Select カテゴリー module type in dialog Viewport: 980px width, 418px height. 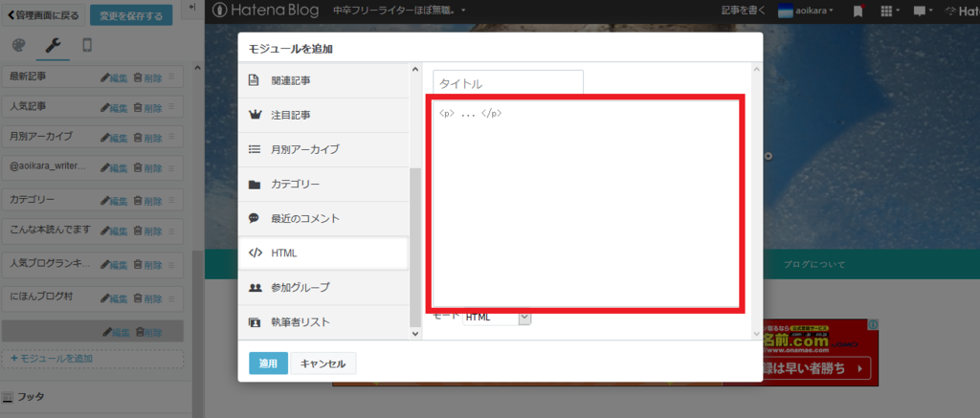[323, 185]
